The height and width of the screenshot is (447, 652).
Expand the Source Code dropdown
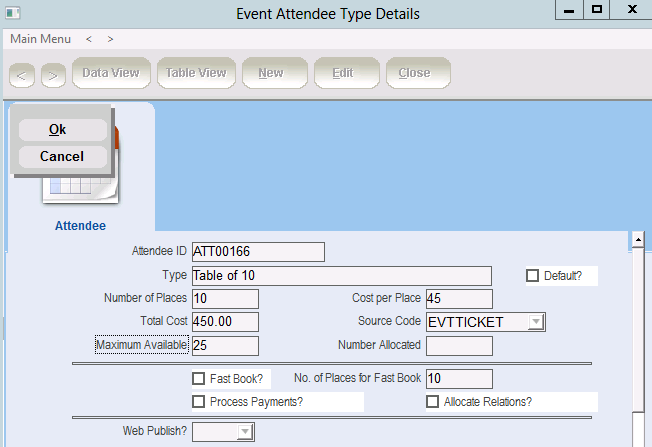pos(536,322)
